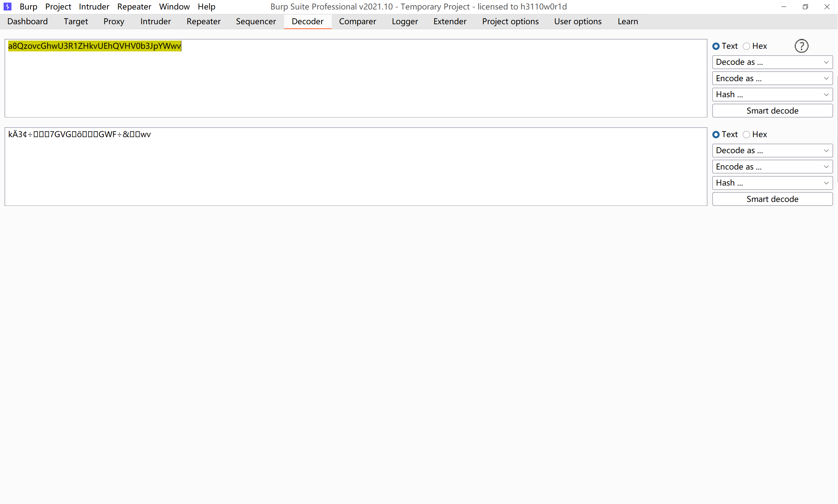Click the Burp Suite logo icon
838x504 pixels.
tap(8, 7)
